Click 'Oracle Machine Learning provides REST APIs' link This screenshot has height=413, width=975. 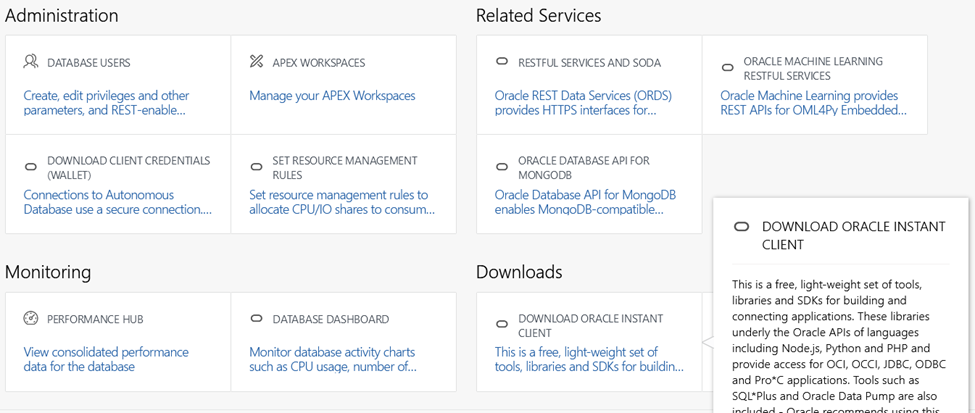(x=813, y=103)
